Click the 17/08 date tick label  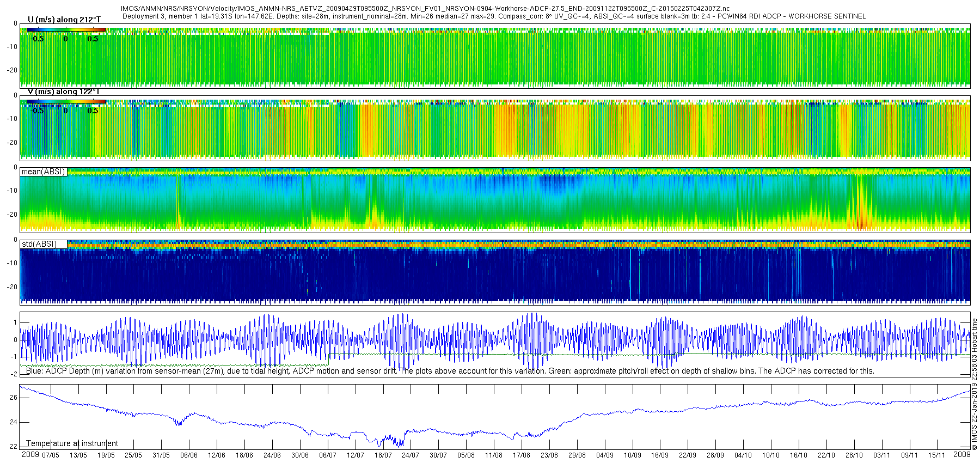pyautogui.click(x=522, y=455)
